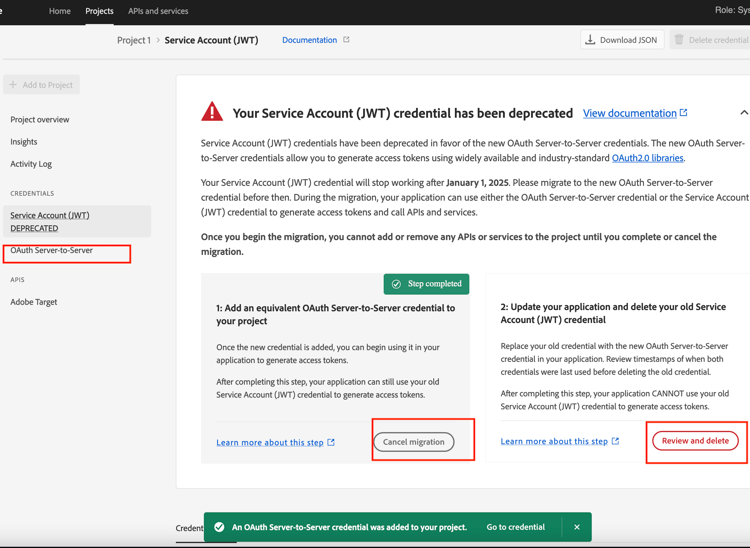Select OAuth Server-to-Server in the credentials sidebar
Image resolution: width=750 pixels, height=548 pixels.
pos(52,250)
